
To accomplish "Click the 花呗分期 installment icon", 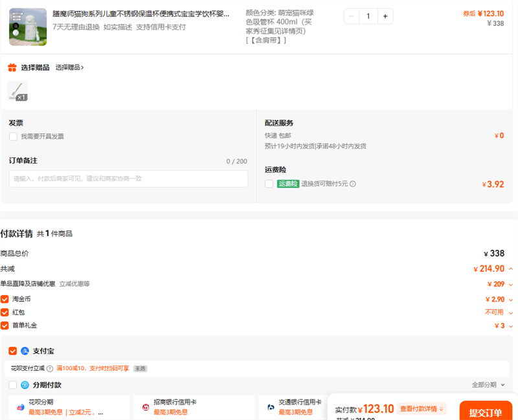I will click(20, 407).
